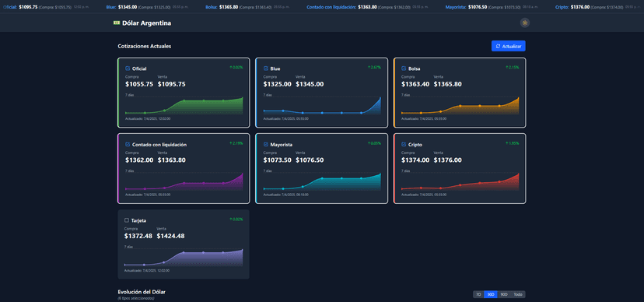Viewport: 644px width, 302px height.
Task: Click the Dólar Argentina banknote logo icon
Action: coord(117,23)
